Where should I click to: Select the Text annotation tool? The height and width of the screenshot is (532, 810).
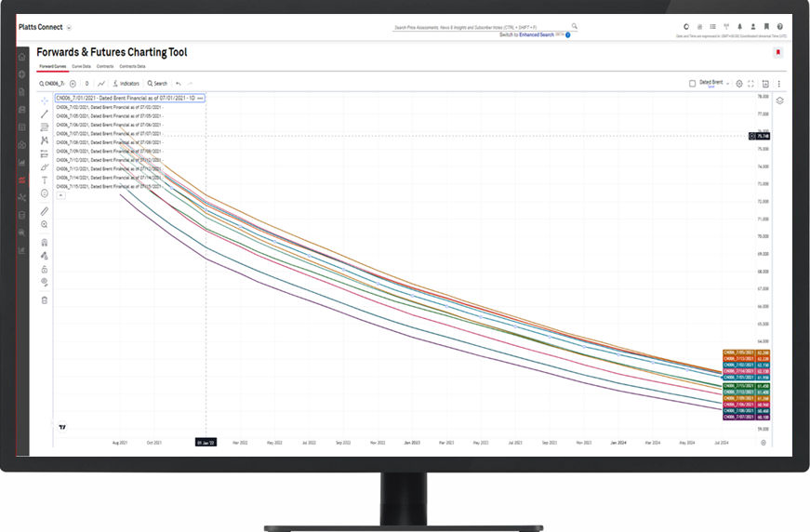[45, 180]
